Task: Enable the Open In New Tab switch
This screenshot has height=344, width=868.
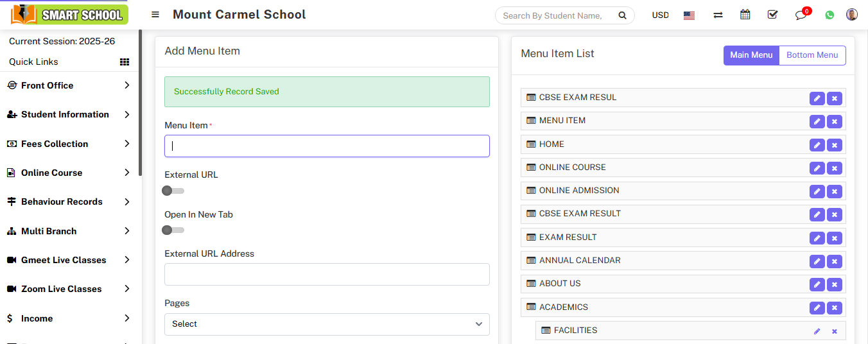Action: pyautogui.click(x=173, y=230)
